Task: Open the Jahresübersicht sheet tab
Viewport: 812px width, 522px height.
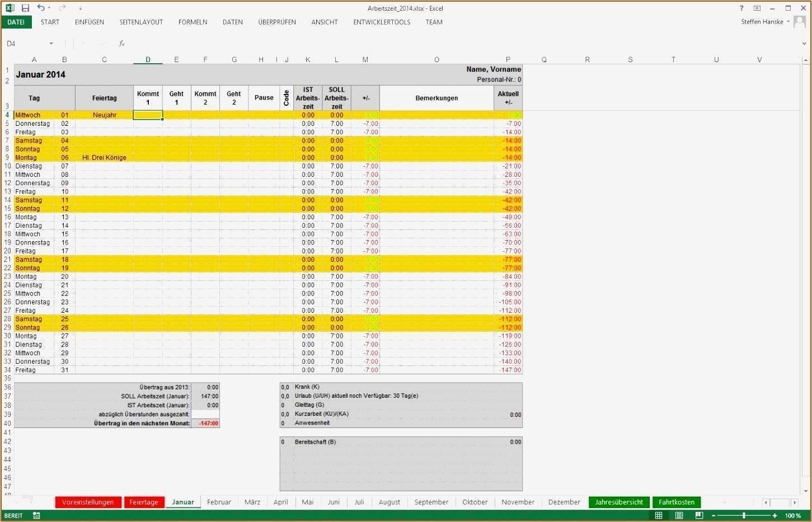Action: tap(618, 502)
